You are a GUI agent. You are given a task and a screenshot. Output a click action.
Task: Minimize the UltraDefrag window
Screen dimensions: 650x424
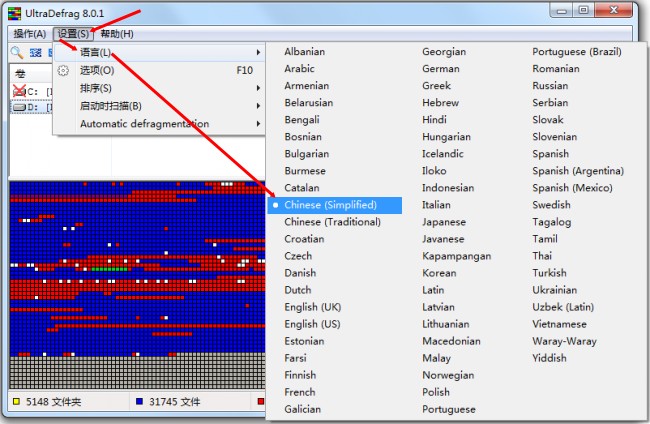(562, 10)
